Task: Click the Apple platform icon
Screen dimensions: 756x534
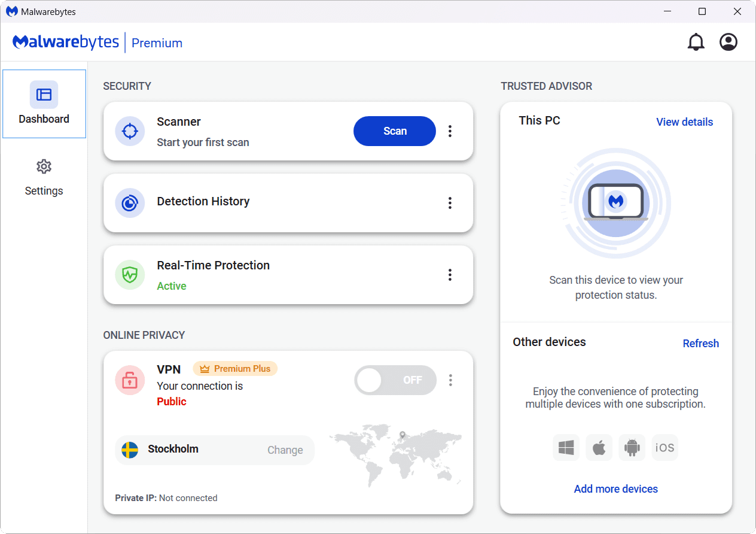Action: click(599, 448)
